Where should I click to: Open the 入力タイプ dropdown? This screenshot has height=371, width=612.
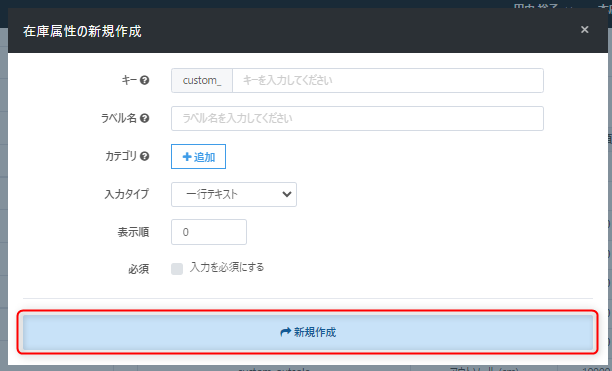(x=234, y=194)
